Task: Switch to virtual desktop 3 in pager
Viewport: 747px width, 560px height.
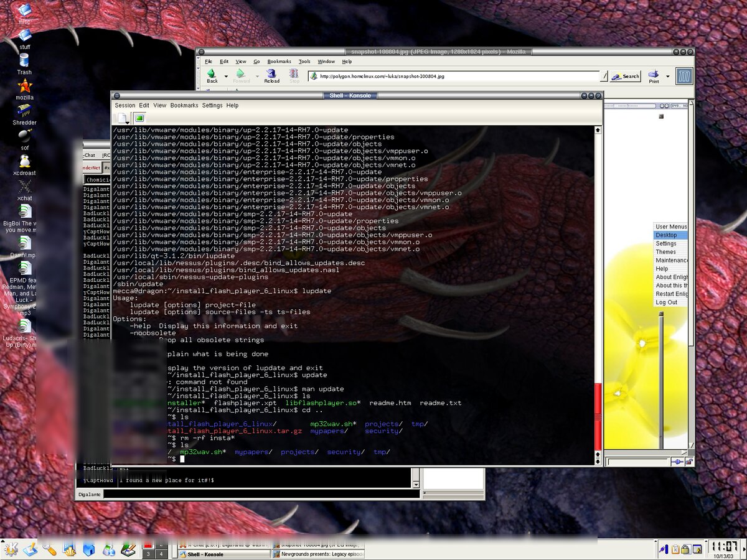Action: click(x=148, y=554)
